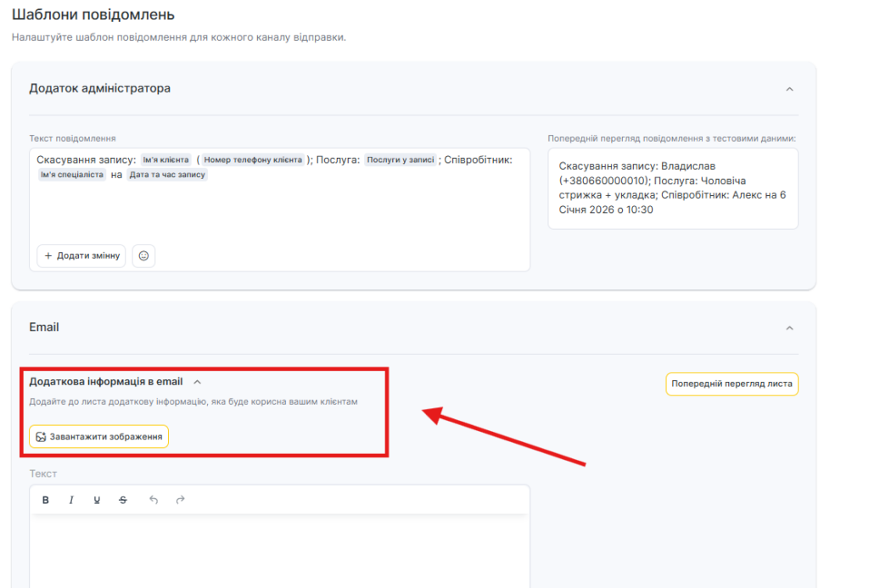Toggle bold formatting in the email editor
The height and width of the screenshot is (588, 869).
coord(46,500)
